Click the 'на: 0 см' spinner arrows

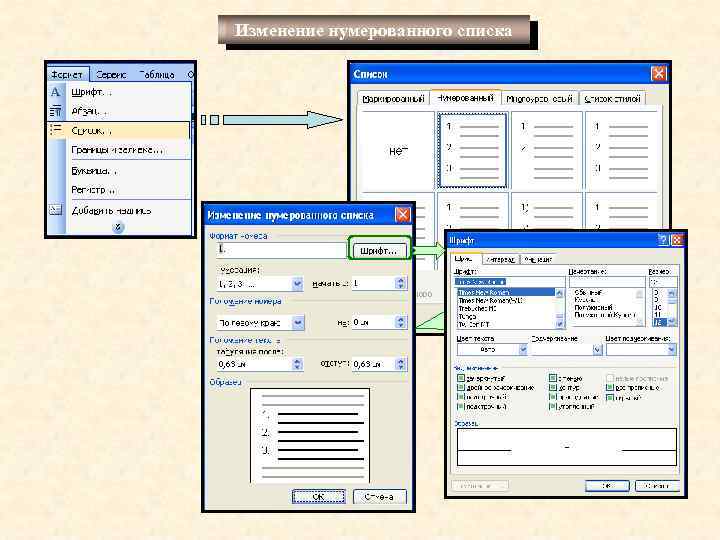click(x=400, y=322)
